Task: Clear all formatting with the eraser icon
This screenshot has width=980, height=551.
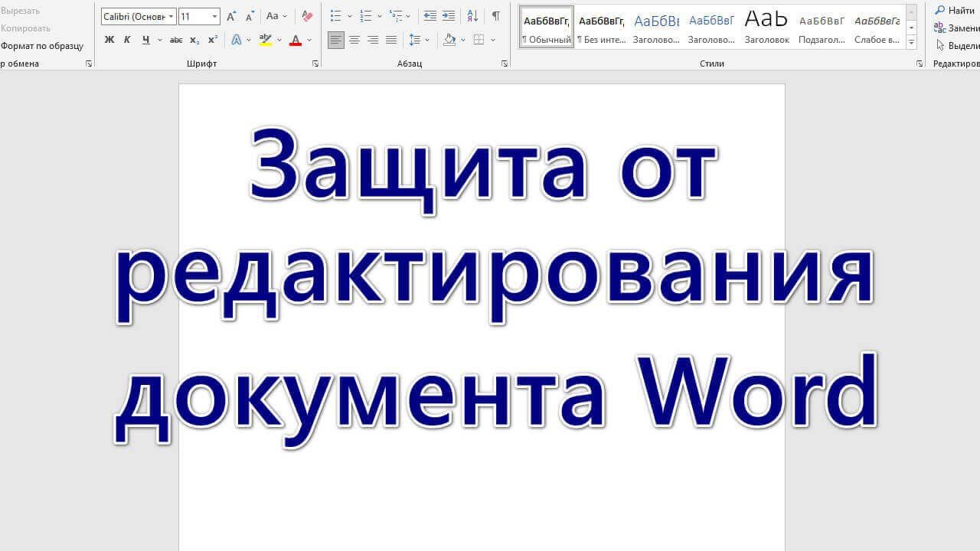Action: (x=307, y=16)
